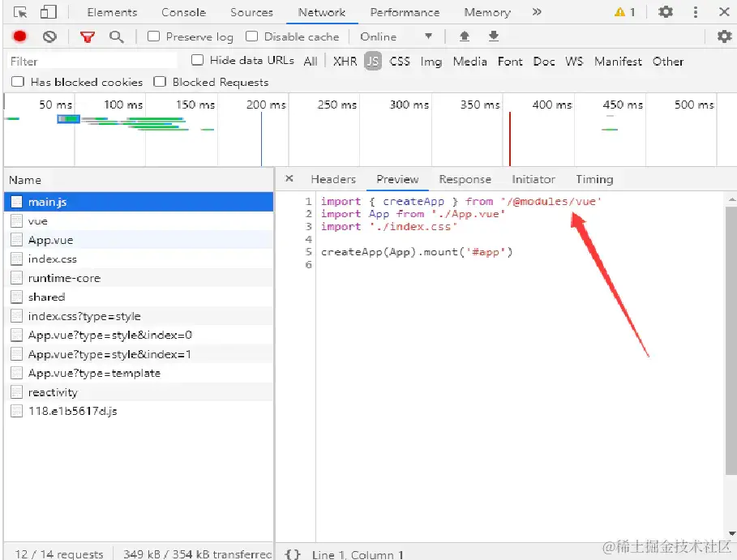Activate the inspect element picker icon
Viewport: 737px width, 560px height.
(x=19, y=12)
